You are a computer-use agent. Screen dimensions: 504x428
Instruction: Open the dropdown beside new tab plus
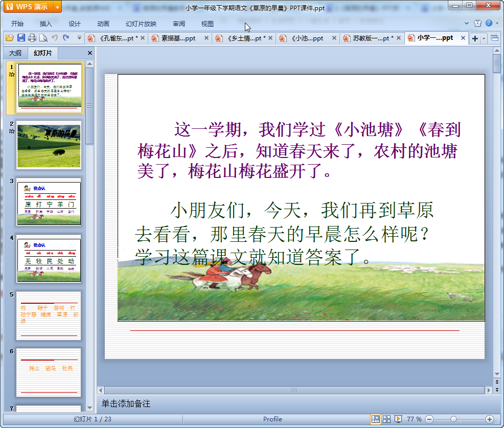click(484, 39)
